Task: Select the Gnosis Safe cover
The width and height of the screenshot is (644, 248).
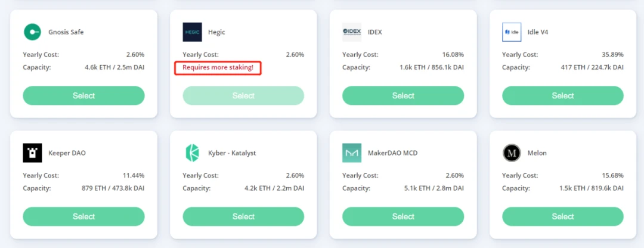Action: (83, 95)
